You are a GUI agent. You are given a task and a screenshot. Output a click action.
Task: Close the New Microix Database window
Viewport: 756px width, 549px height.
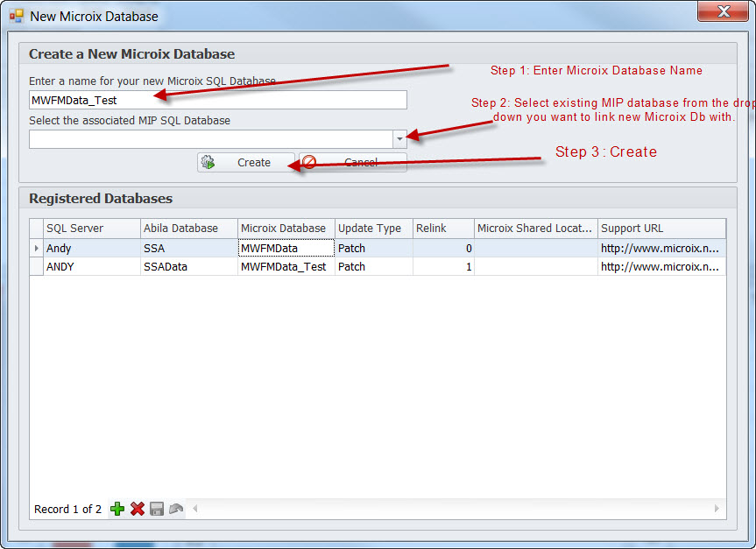coord(720,12)
